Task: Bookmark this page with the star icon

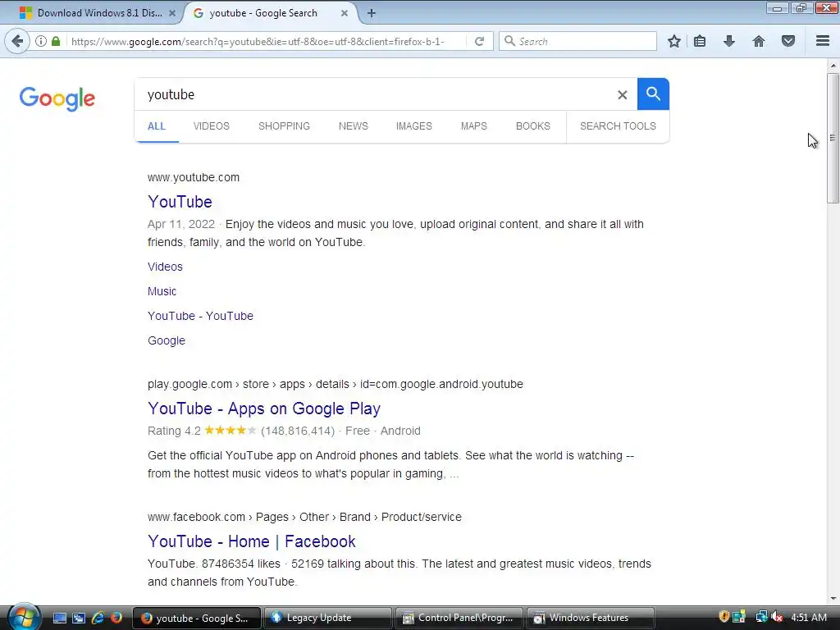Action: pos(674,41)
